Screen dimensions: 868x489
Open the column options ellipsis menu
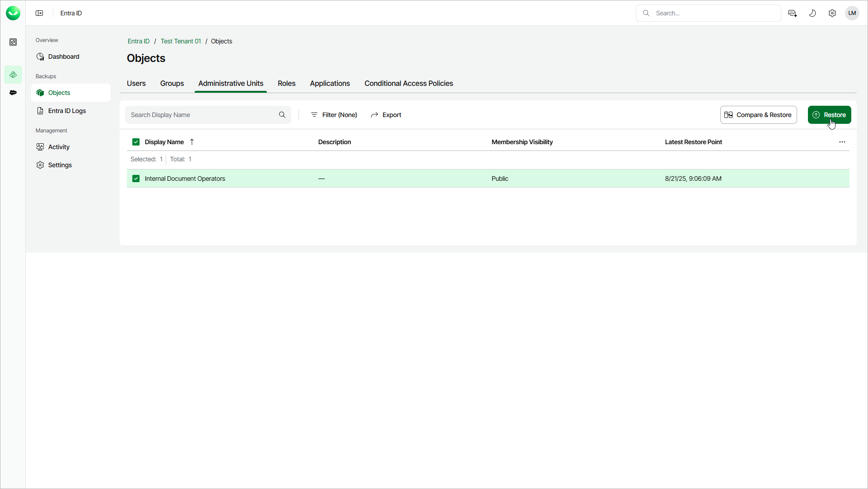(842, 142)
